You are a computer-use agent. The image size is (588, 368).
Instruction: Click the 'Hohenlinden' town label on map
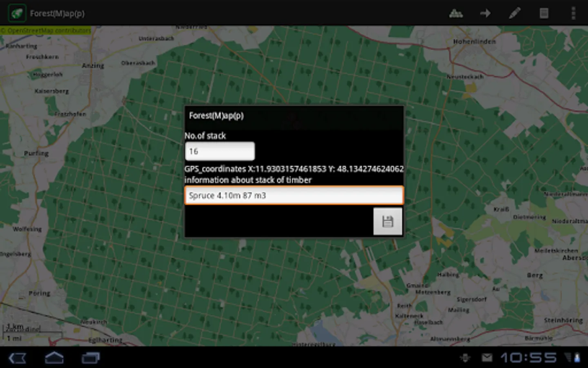[x=474, y=41]
